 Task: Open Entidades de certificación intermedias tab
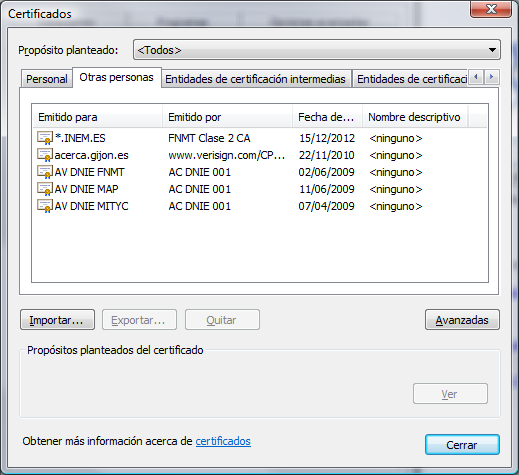pos(256,79)
